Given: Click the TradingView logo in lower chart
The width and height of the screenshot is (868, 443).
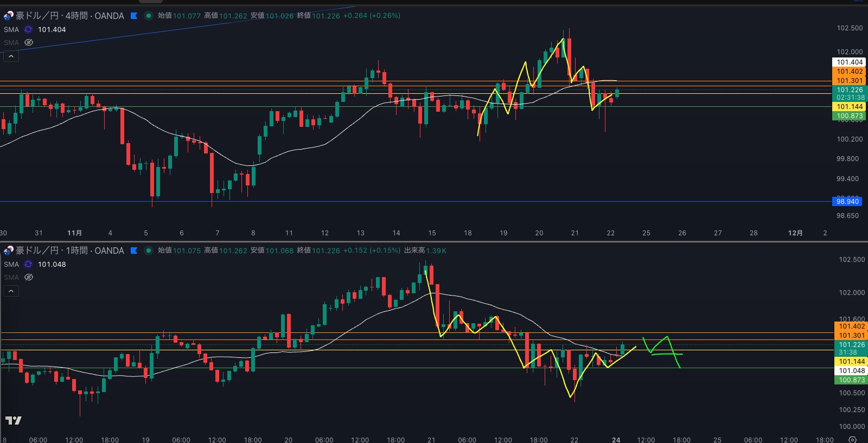Looking at the screenshot, I should click(14, 420).
